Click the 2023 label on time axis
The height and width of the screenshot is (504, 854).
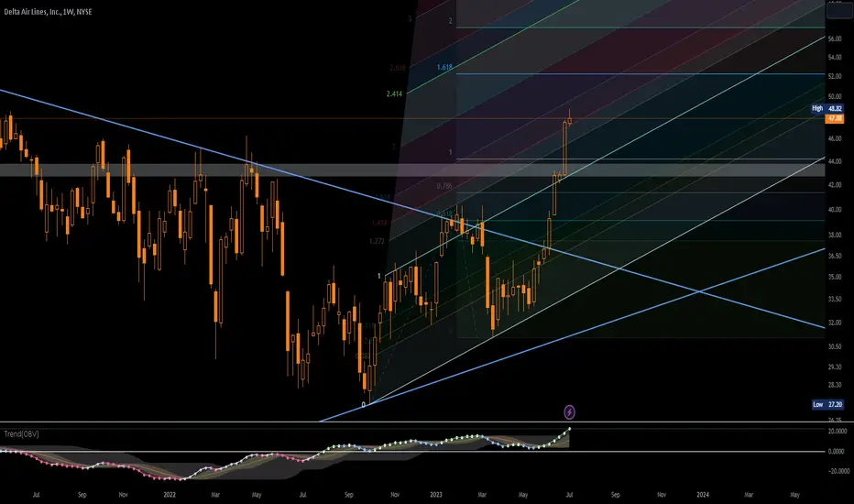coord(436,495)
